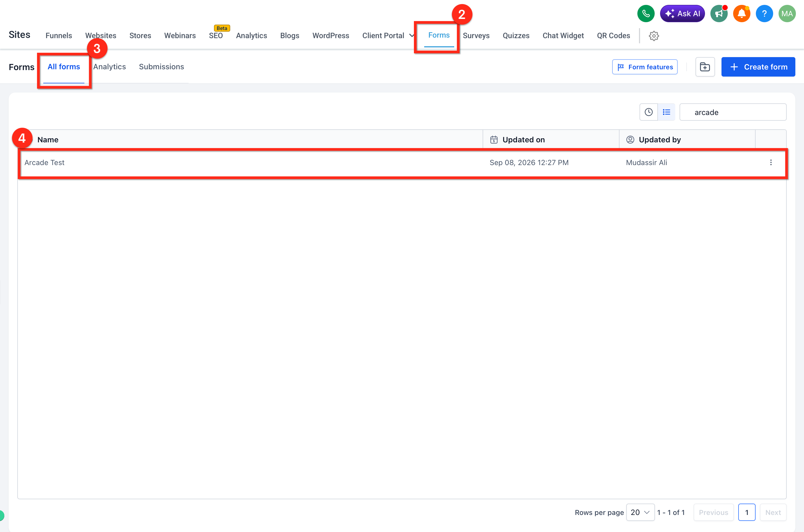Click the Previous page button
Image resolution: width=804 pixels, height=532 pixels.
(x=713, y=512)
